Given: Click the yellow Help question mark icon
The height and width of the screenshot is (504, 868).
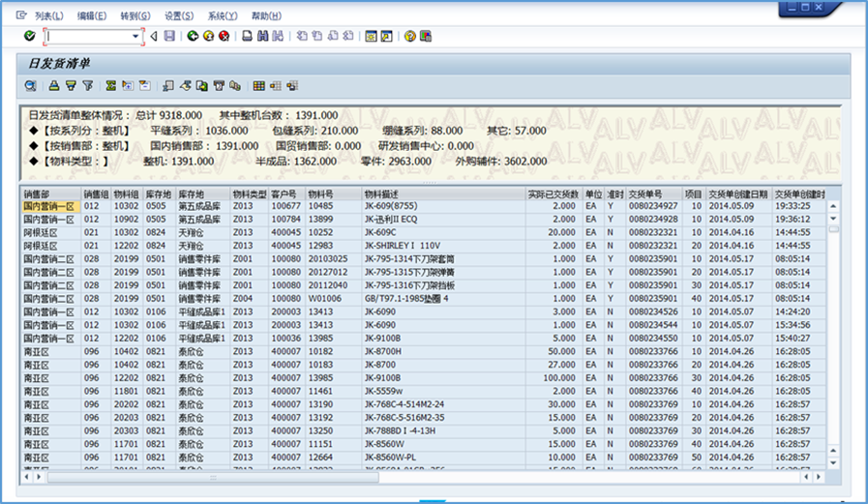Looking at the screenshot, I should point(410,36).
